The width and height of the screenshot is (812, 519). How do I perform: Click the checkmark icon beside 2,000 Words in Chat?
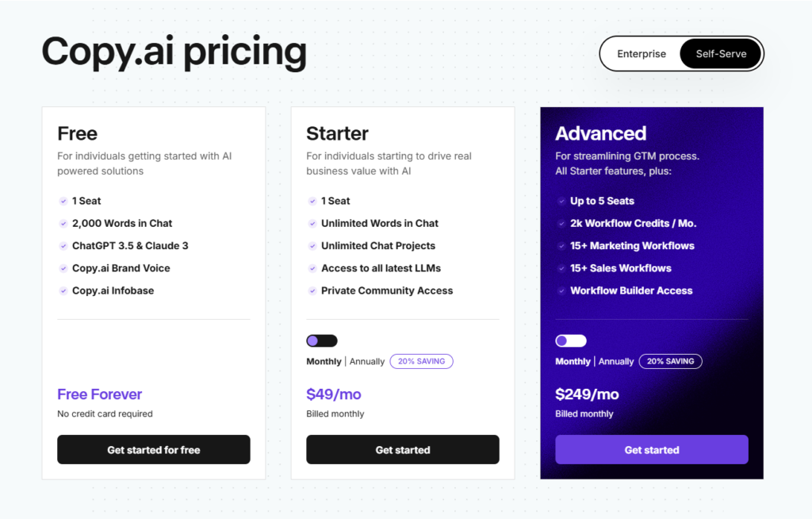point(63,224)
